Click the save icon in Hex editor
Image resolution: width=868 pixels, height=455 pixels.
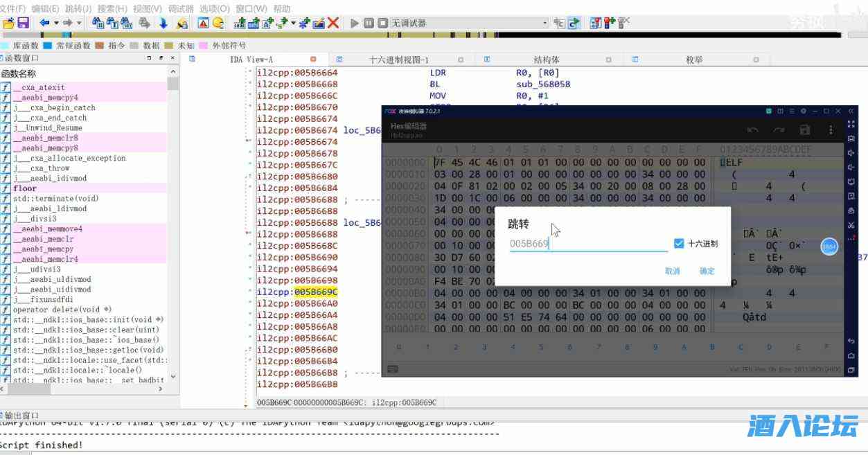804,130
